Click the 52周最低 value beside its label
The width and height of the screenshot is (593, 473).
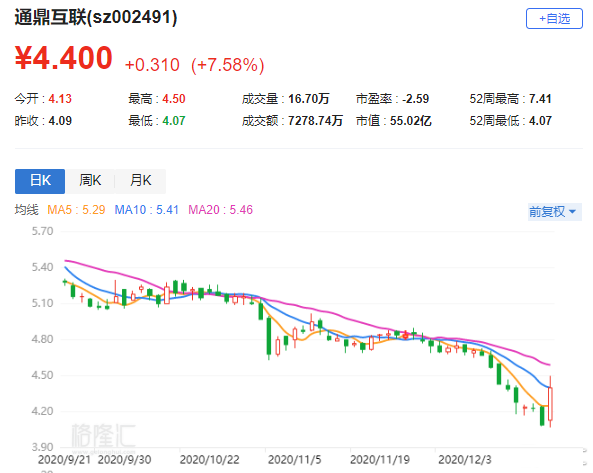540,121
